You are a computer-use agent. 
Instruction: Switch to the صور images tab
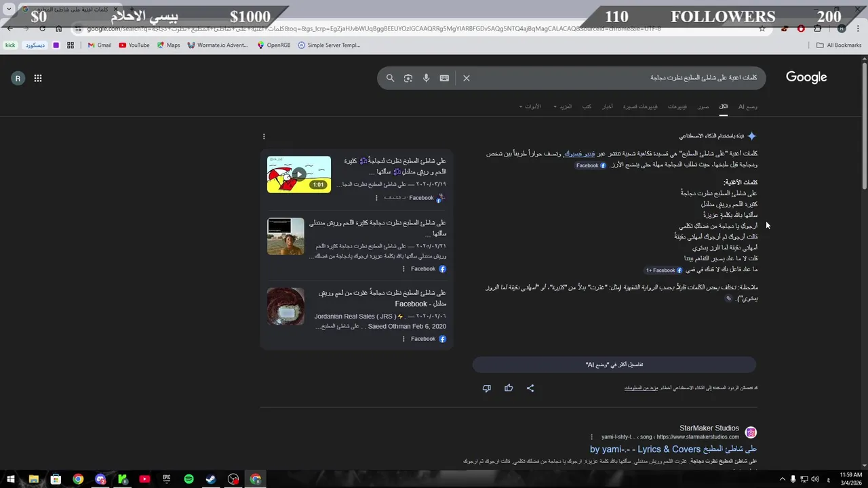pos(703,106)
